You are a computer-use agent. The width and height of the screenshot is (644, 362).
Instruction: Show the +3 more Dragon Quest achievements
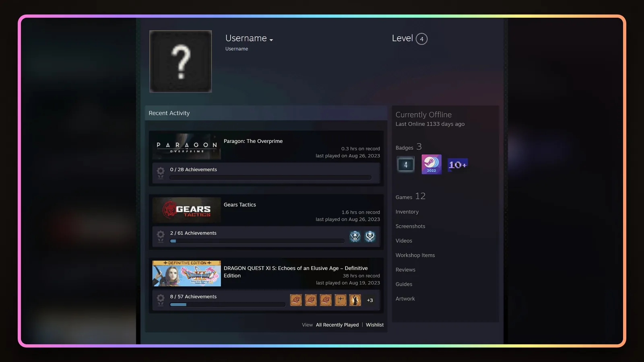(370, 300)
